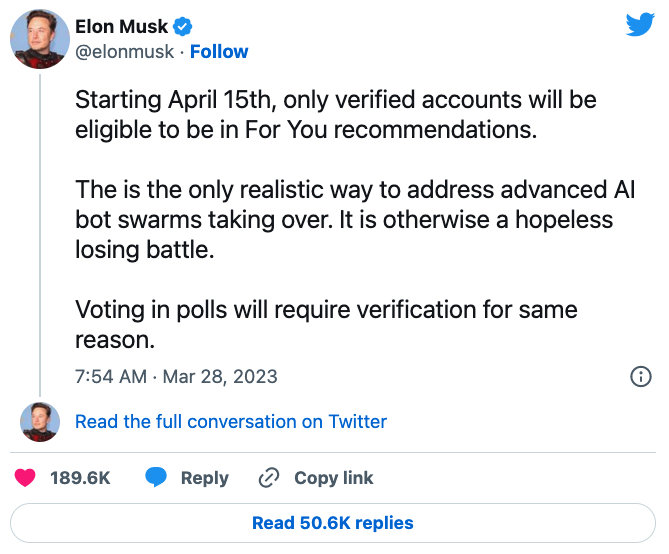Image resolution: width=669 pixels, height=554 pixels.
Task: Click the chain link icon
Action: 269,477
